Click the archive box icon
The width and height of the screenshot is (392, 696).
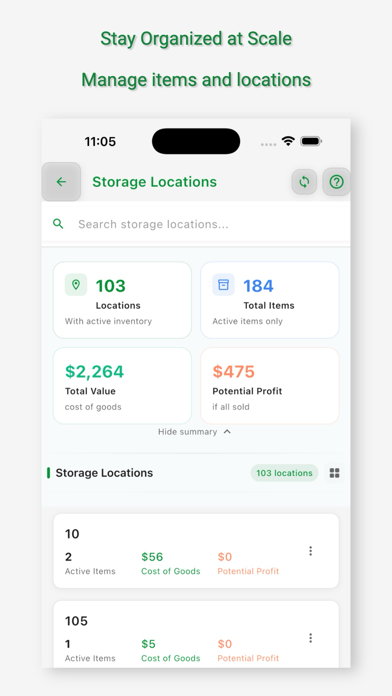tap(223, 285)
